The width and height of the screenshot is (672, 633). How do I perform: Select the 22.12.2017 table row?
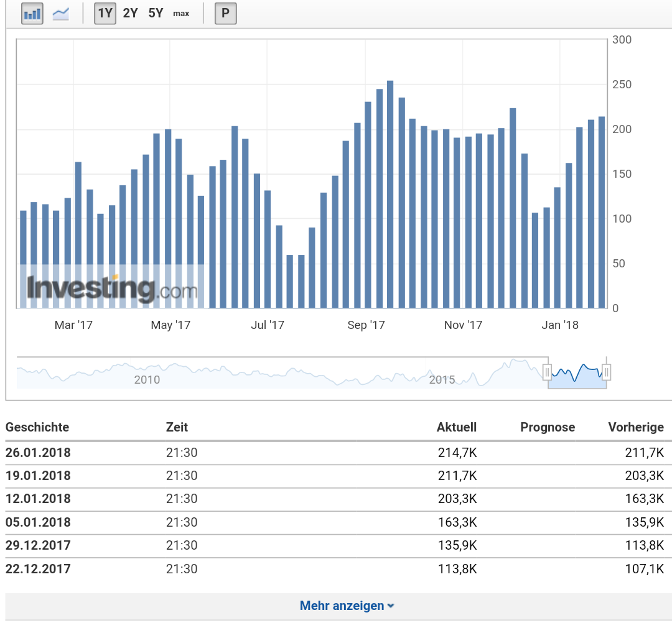pos(335,568)
